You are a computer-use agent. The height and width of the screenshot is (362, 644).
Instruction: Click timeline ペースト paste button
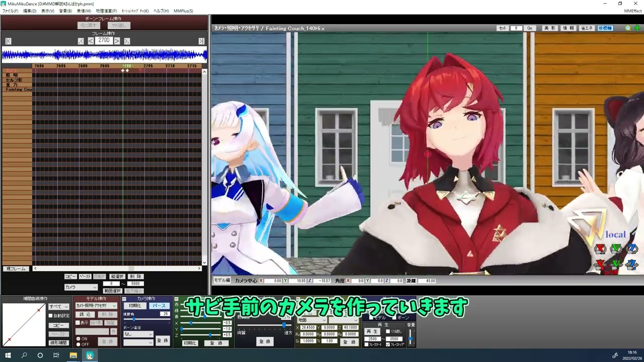point(85,277)
